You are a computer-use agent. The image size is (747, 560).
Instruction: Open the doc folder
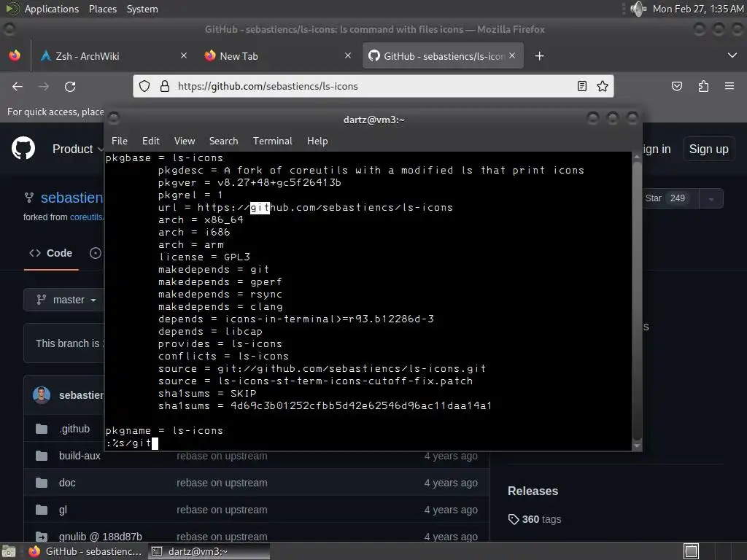[67, 483]
